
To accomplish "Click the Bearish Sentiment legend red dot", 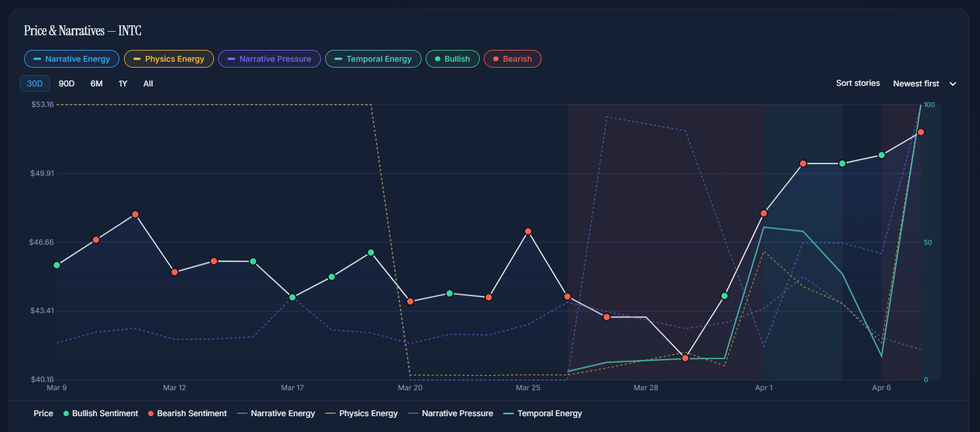I will [x=151, y=414].
